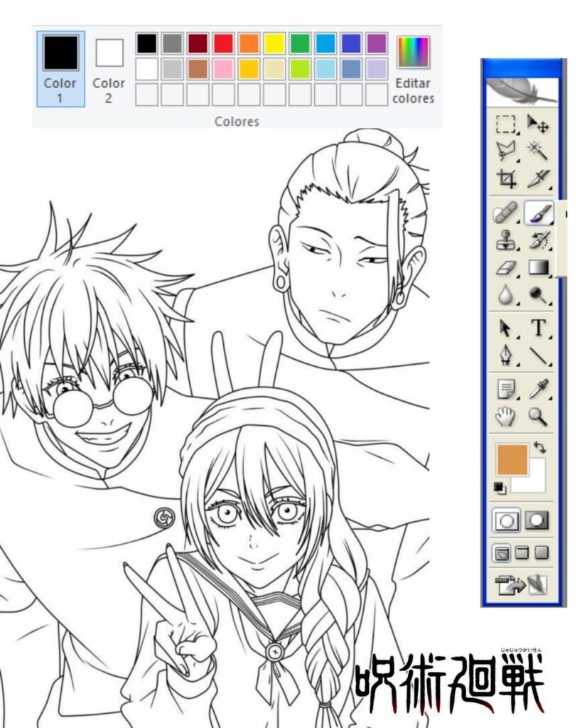Image resolution: width=582 pixels, height=728 pixels.
Task: Pick the purple palette swatch
Action: [377, 43]
